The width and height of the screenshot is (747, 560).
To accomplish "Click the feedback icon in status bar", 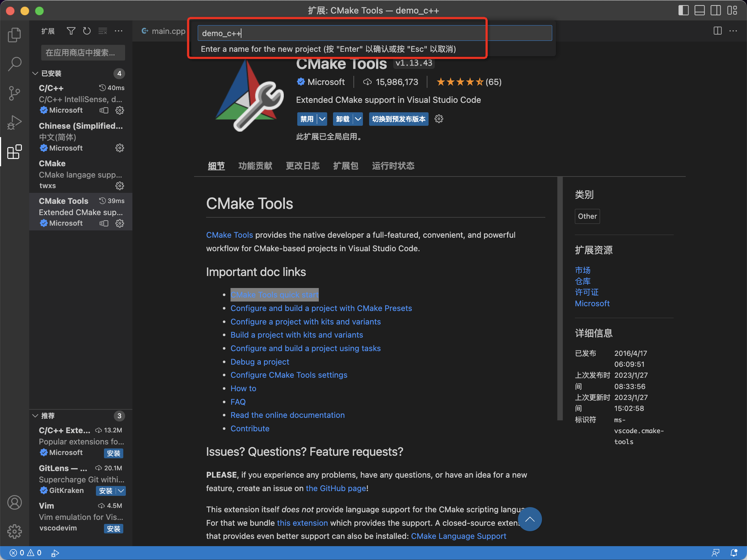I will coord(715,553).
